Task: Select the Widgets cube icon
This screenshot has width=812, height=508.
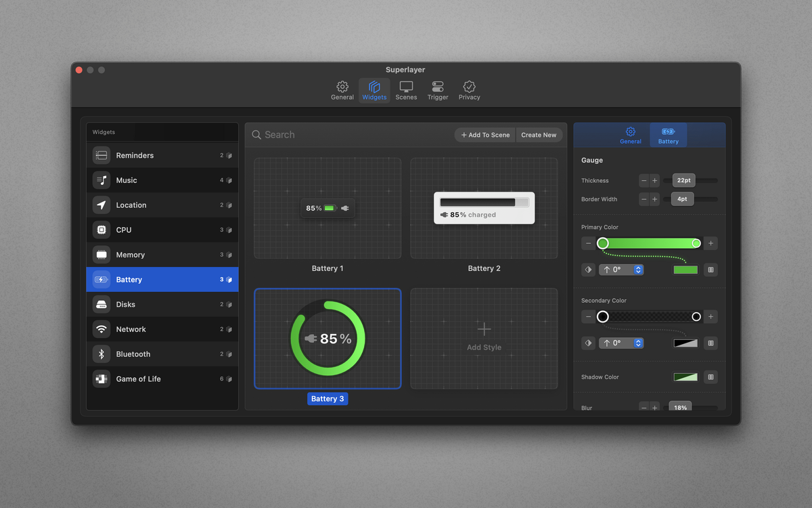Action: tap(374, 87)
